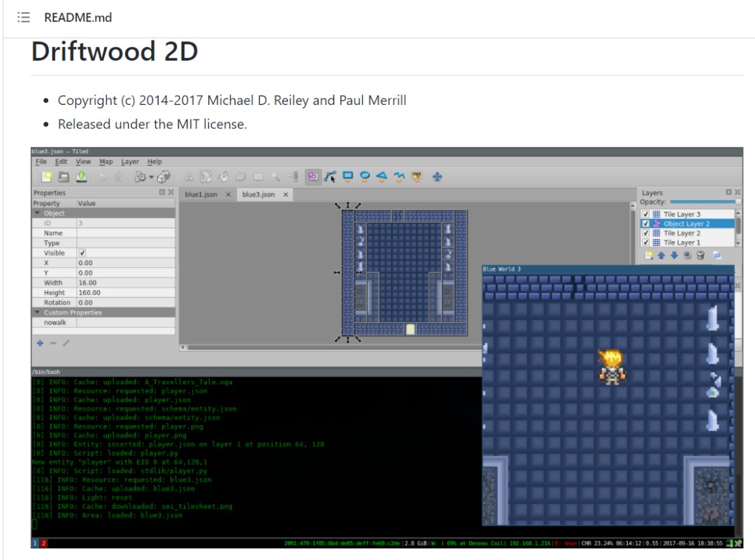
Task: Select the Edit Polygons tool
Action: (x=330, y=177)
